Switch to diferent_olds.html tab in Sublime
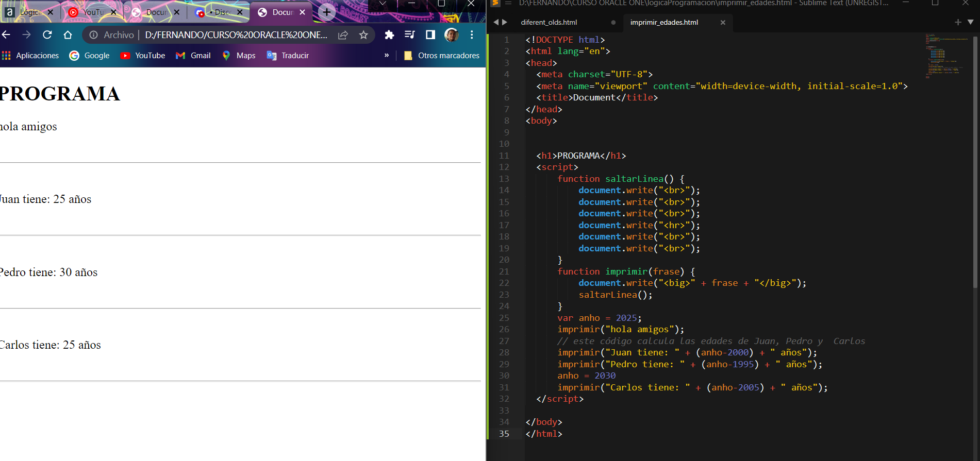This screenshot has height=461, width=980. (549, 22)
